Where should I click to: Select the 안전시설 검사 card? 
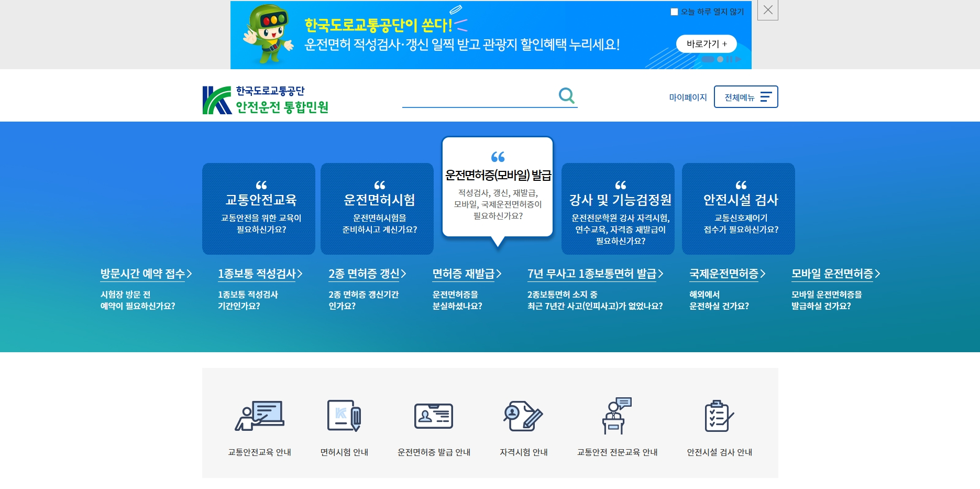(x=739, y=209)
